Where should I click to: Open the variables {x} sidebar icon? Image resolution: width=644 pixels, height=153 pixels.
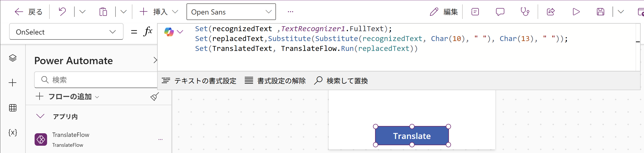[x=13, y=132]
